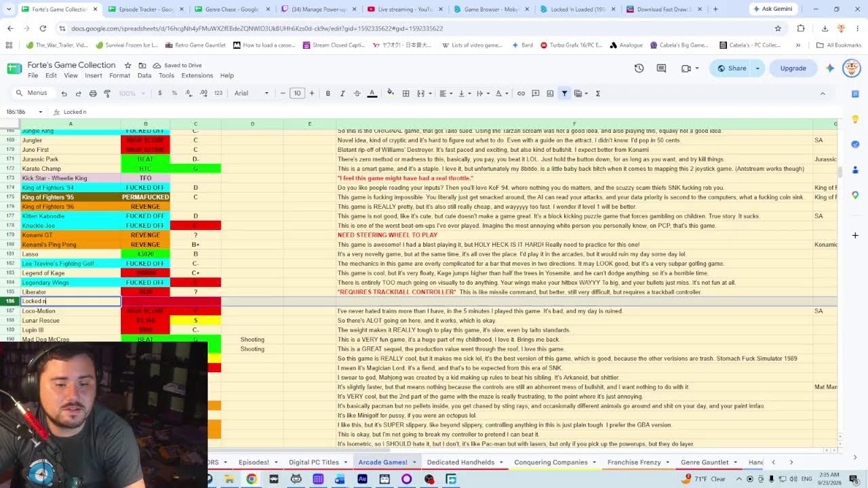
Task: Open the comments panel icon
Action: (661, 68)
